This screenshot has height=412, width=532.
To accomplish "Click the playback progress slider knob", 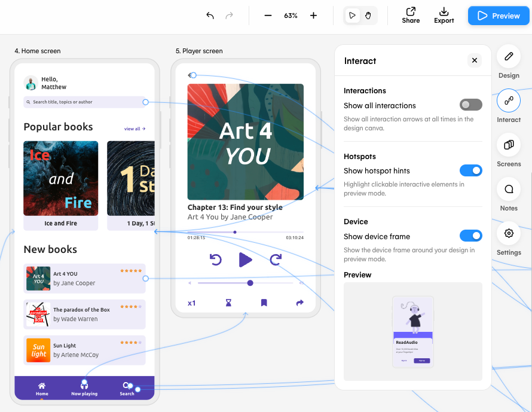I will (x=235, y=232).
